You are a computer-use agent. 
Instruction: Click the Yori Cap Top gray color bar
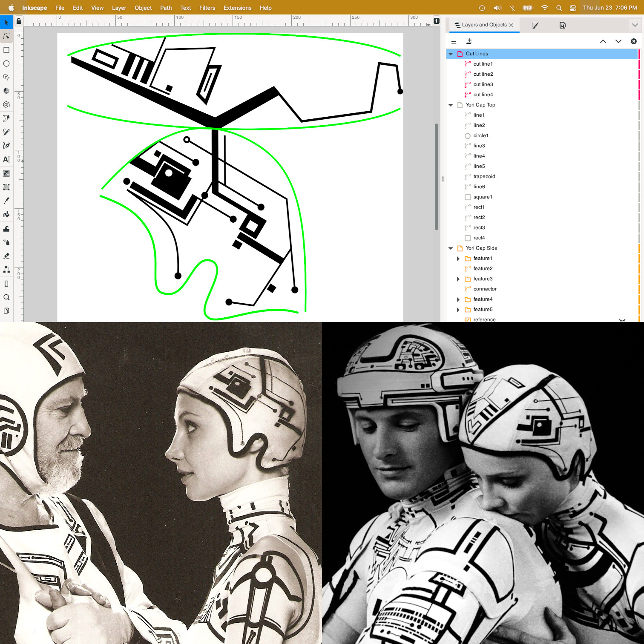pos(639,105)
